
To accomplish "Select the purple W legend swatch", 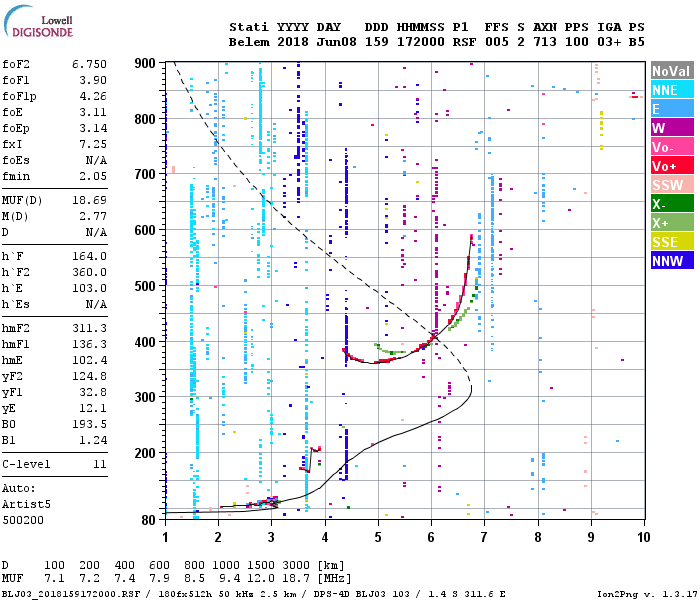I will pos(672,128).
